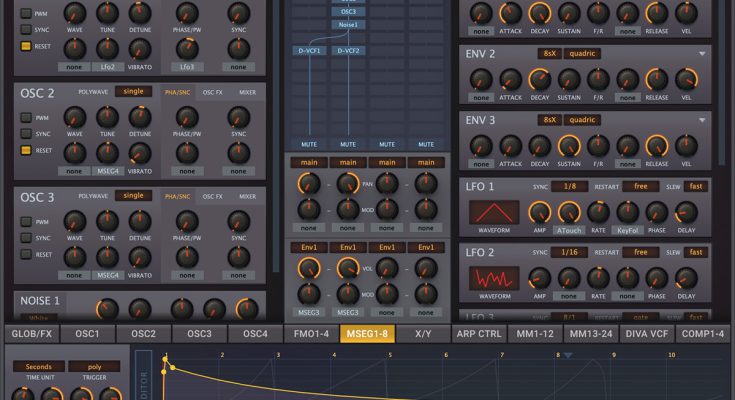Select the D-VCF1 module in the grid
Screen dimensions: 735x400
click(309, 50)
